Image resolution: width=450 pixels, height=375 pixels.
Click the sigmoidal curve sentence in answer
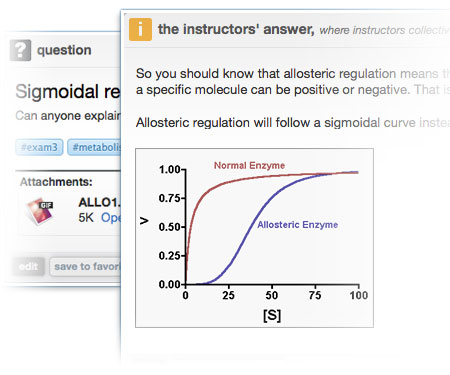(293, 123)
